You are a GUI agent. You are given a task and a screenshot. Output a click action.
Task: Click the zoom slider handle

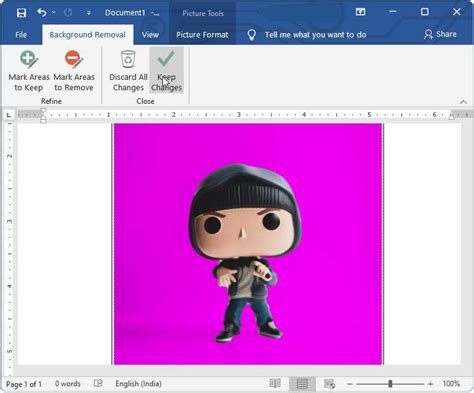(390, 384)
